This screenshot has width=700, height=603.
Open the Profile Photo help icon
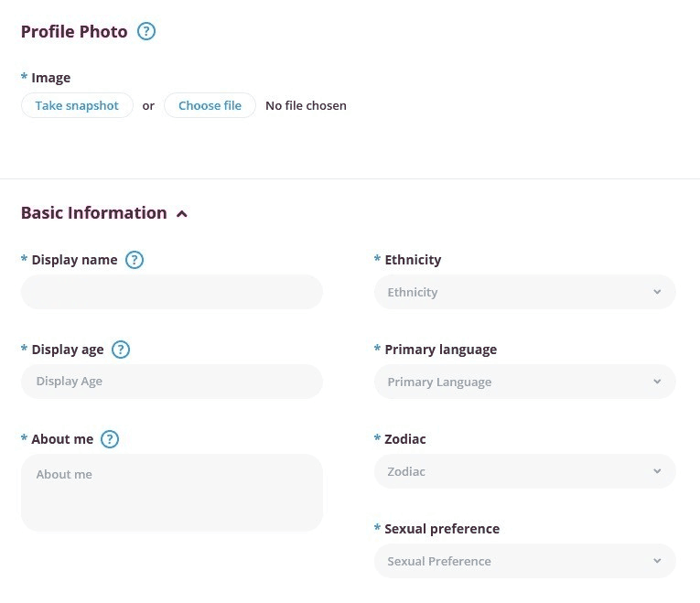click(146, 31)
